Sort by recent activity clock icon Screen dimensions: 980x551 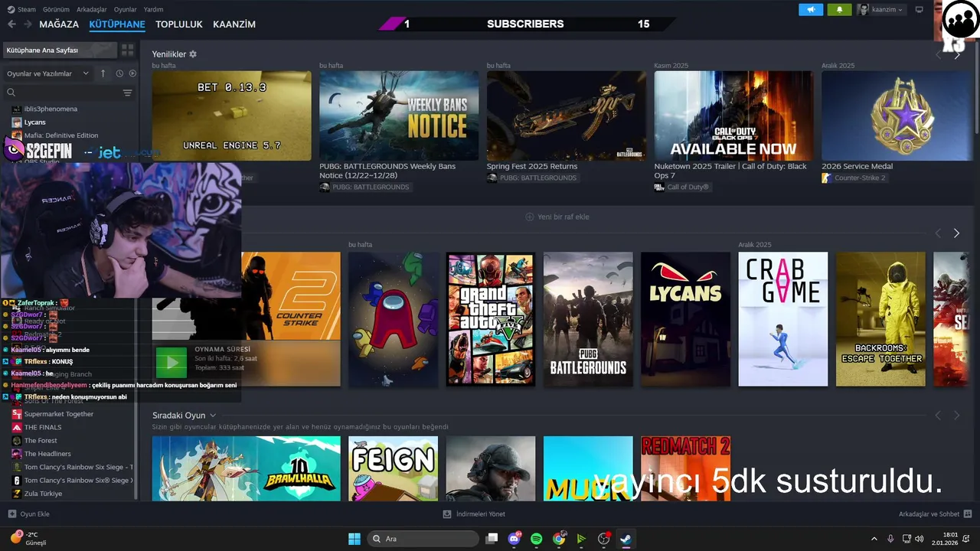click(119, 73)
